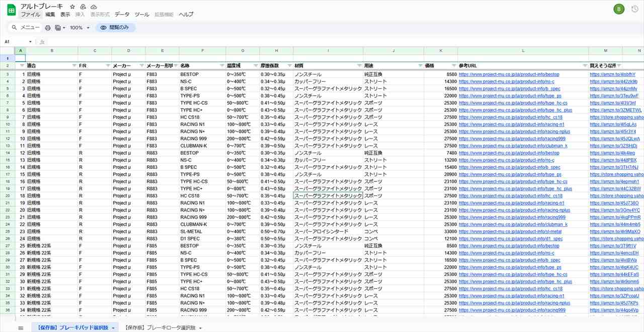Viewport: 644px width, 332px height.
Task: Click the price cell 7480
Action: (441, 153)
